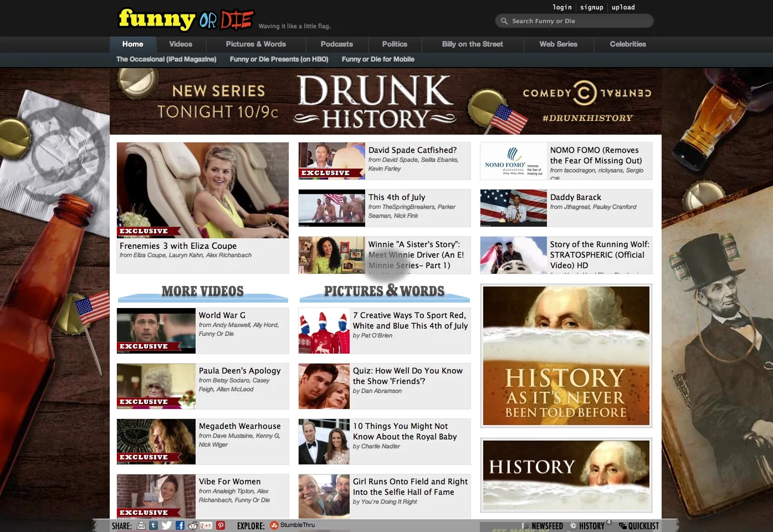Image resolution: width=773 pixels, height=532 pixels.
Task: Open 7 Creative Ways To Sport Red article
Action: click(410, 320)
